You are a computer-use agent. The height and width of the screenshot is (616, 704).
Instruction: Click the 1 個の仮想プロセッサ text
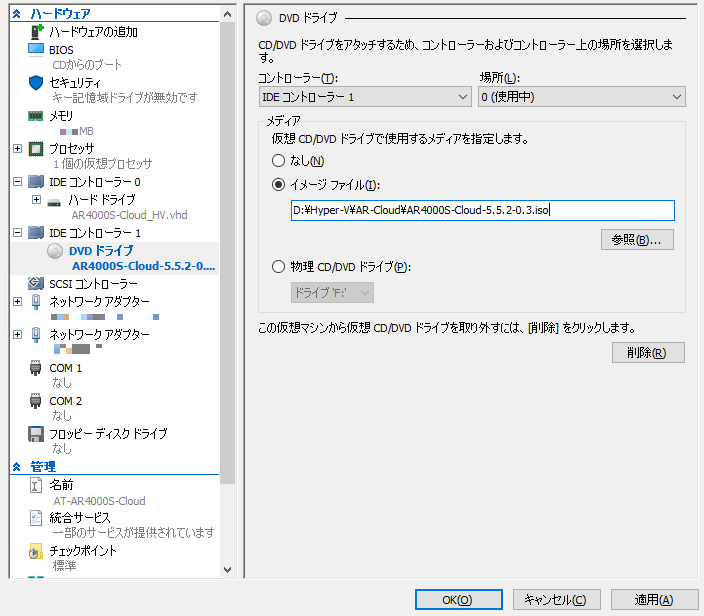click(x=102, y=164)
